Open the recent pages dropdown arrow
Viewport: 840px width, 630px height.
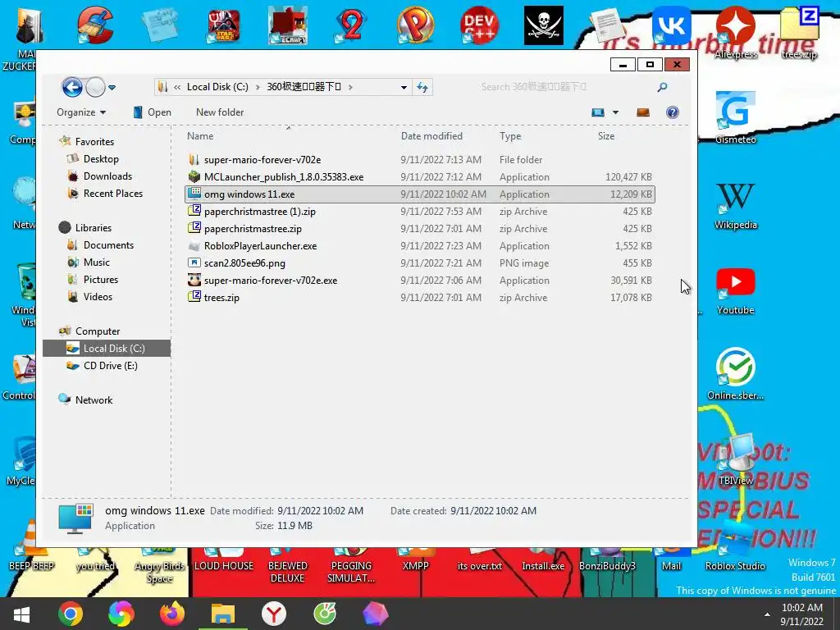(112, 87)
